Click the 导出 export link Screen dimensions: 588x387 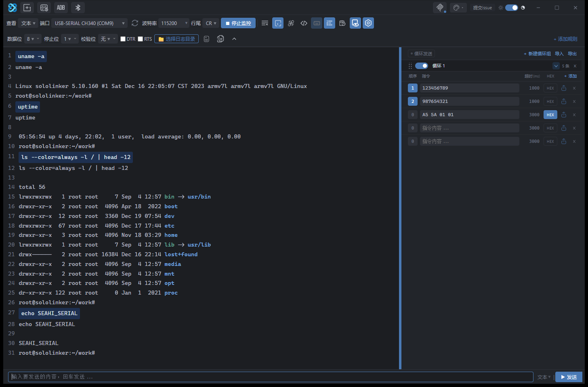[572, 54]
